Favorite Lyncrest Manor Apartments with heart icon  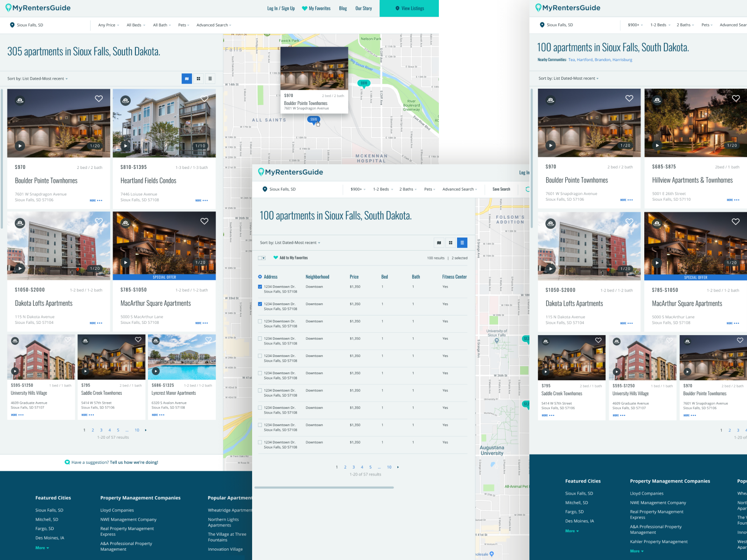[x=208, y=340]
